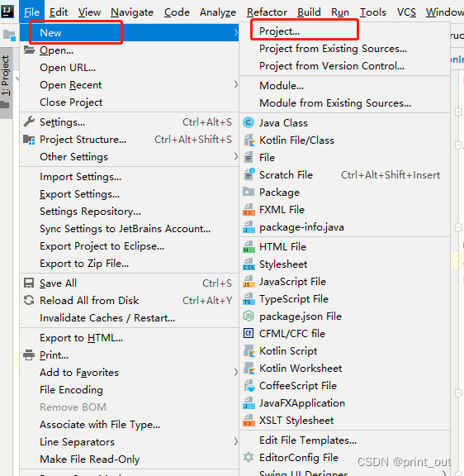Click the Stylesheet CSS icon
Image resolution: width=464 pixels, height=476 pixels.
249,264
